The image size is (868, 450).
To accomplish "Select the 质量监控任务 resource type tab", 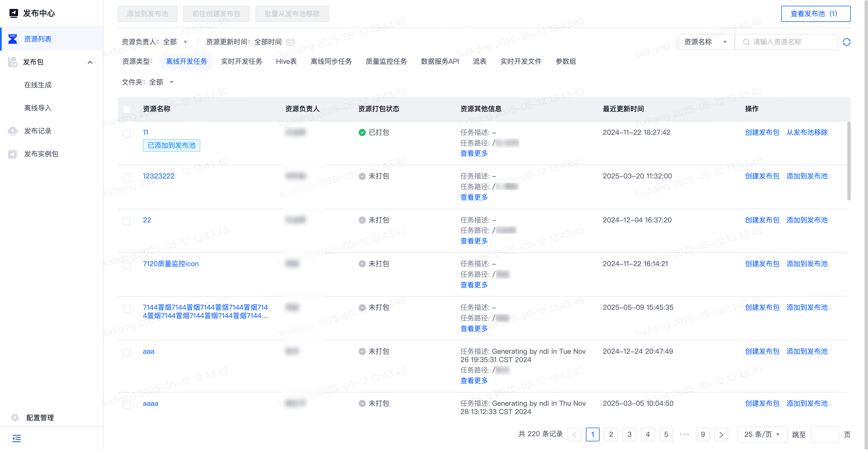I will click(x=386, y=61).
